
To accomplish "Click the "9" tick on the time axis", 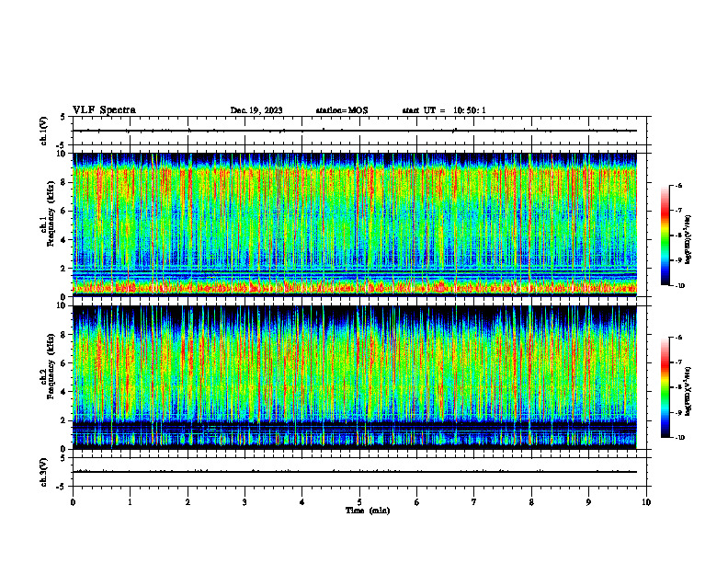I will pyautogui.click(x=588, y=502).
